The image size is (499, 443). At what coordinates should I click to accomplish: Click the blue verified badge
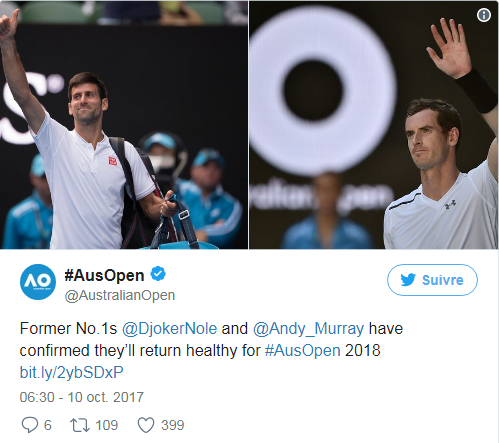click(x=158, y=274)
